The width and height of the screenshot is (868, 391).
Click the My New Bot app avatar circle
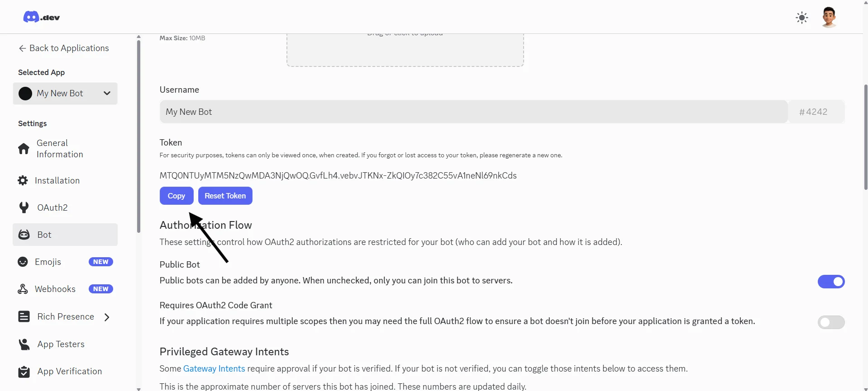[25, 94]
